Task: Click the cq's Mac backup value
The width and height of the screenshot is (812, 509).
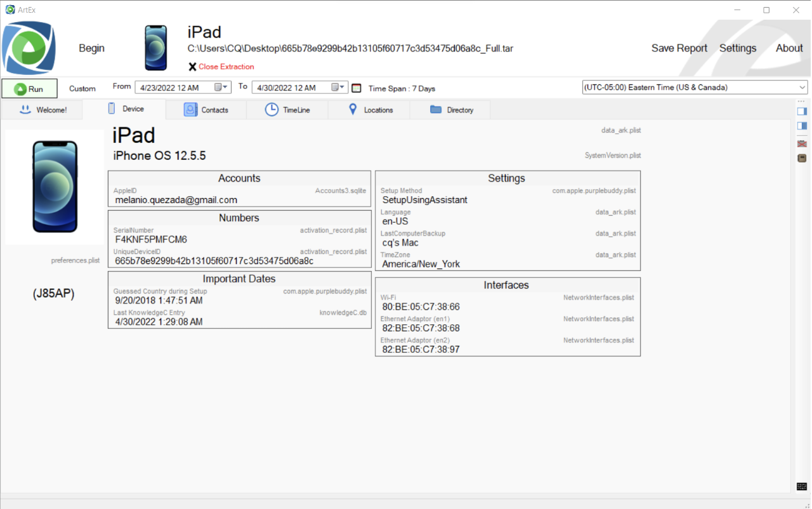Action: tap(400, 242)
